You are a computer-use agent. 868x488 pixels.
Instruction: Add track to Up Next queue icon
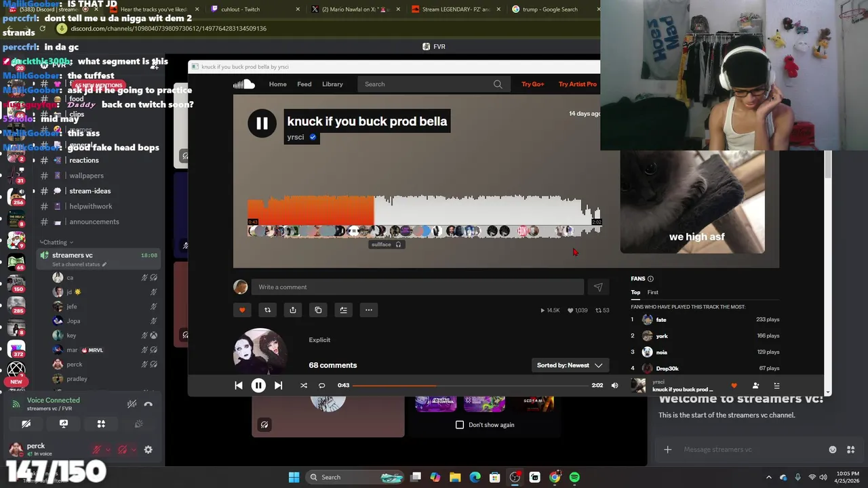pyautogui.click(x=343, y=310)
